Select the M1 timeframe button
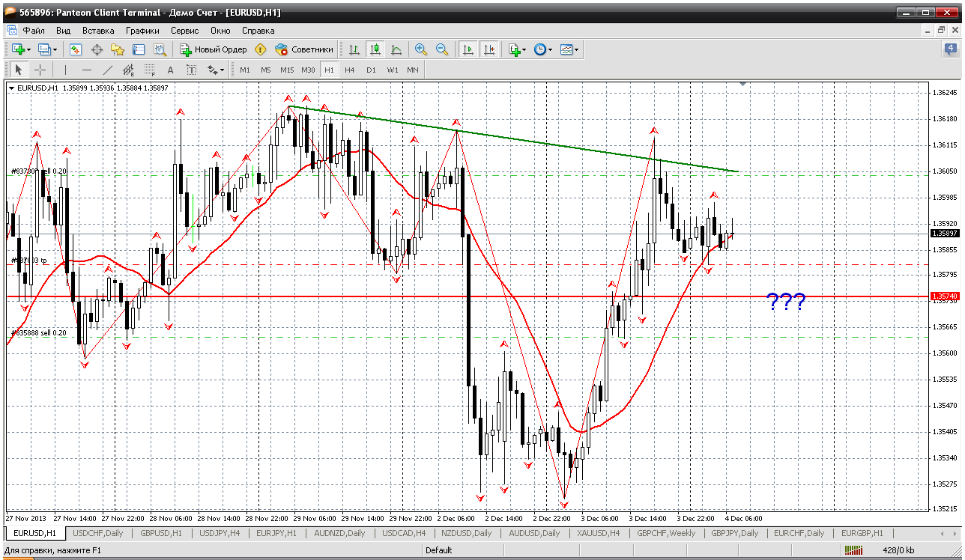The height and width of the screenshot is (560, 965). coord(245,70)
